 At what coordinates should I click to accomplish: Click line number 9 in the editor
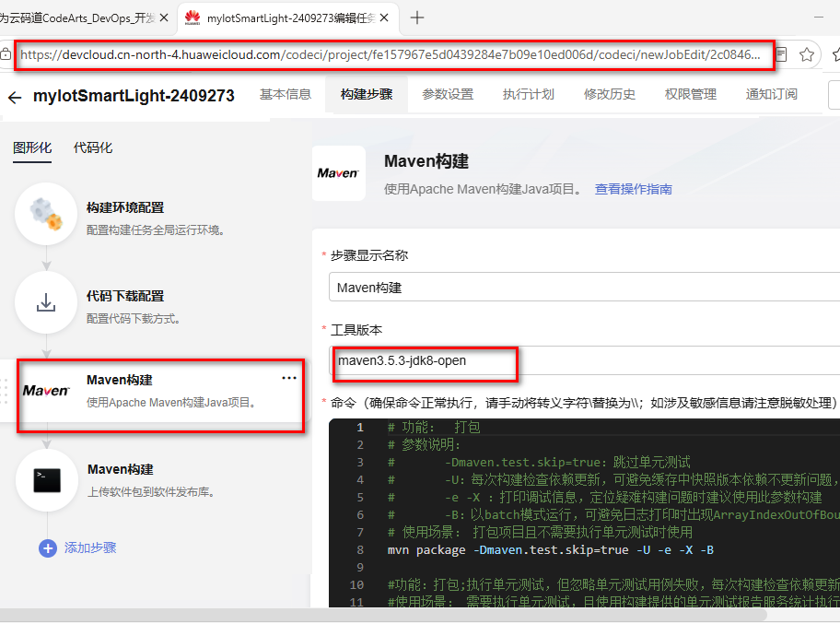(x=360, y=567)
